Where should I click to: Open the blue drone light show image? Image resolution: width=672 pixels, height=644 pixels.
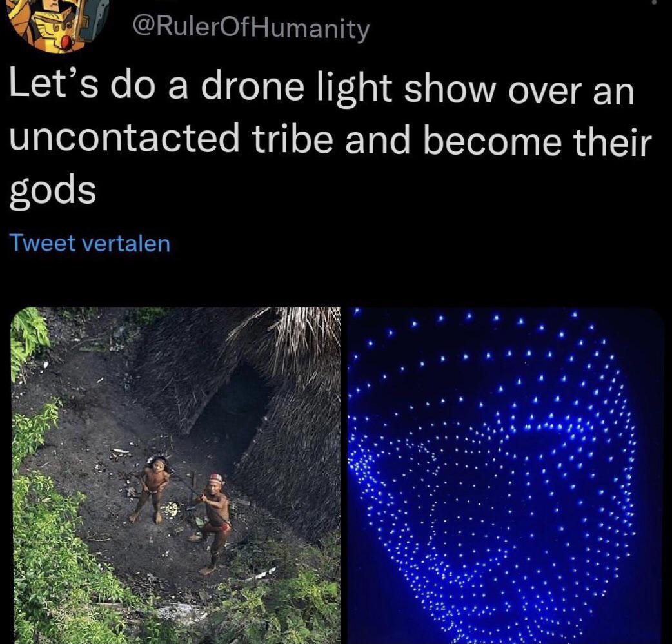click(505, 476)
